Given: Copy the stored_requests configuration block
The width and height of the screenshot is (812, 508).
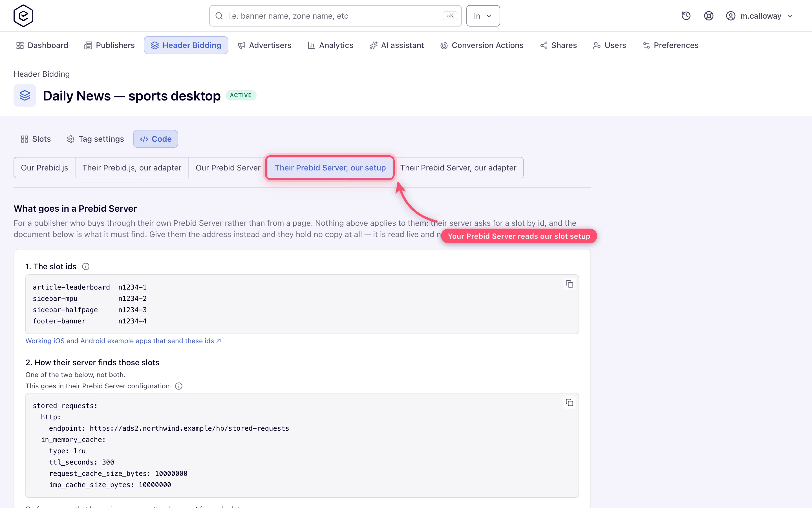Looking at the screenshot, I should [x=569, y=402].
